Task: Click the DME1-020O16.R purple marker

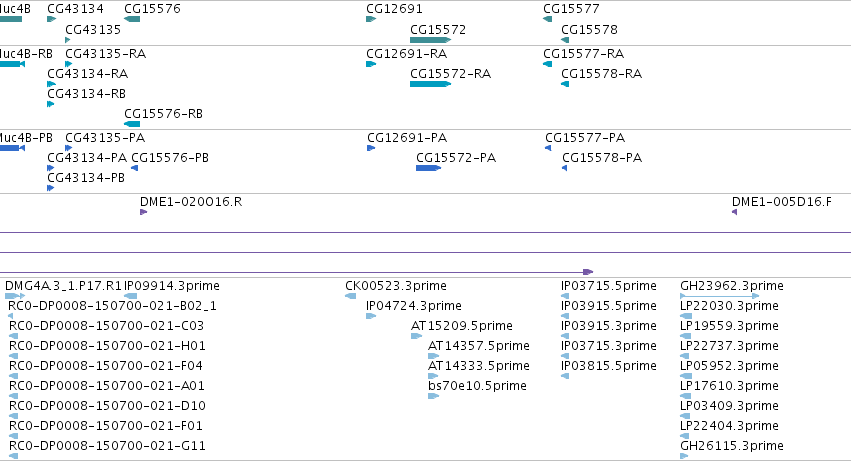Action: (144, 212)
